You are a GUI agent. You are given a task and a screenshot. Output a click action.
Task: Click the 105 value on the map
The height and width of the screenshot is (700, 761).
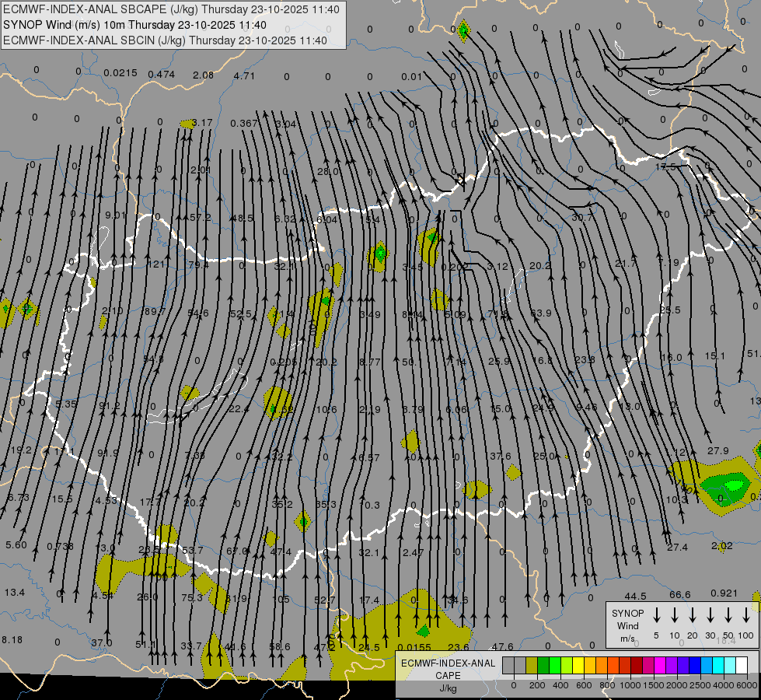[x=281, y=599]
